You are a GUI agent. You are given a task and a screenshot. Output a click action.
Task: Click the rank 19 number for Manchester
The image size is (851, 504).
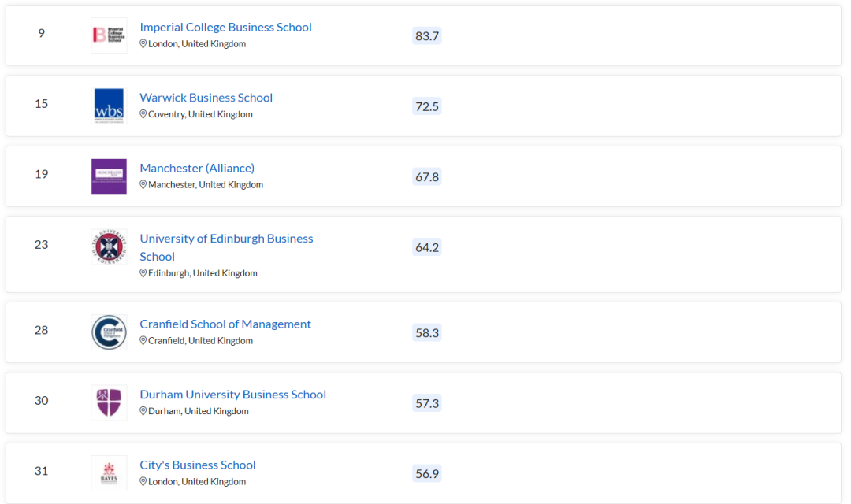(41, 174)
